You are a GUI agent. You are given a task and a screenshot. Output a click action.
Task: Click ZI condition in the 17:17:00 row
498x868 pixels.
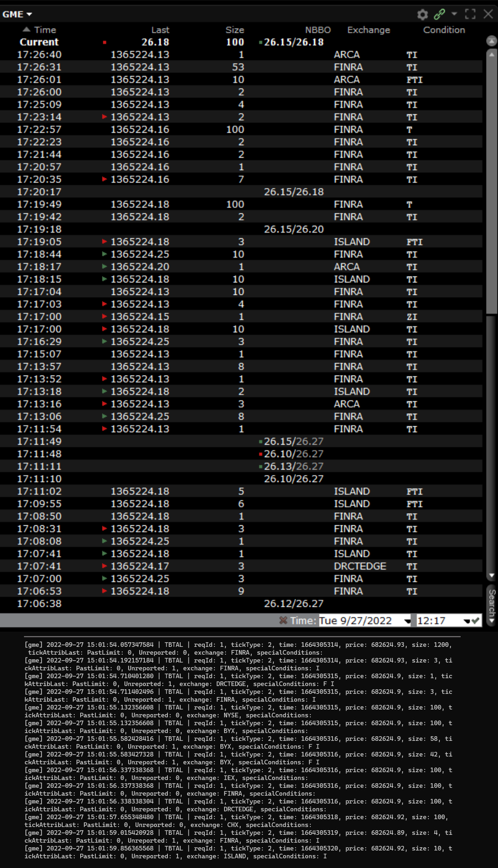point(412,317)
